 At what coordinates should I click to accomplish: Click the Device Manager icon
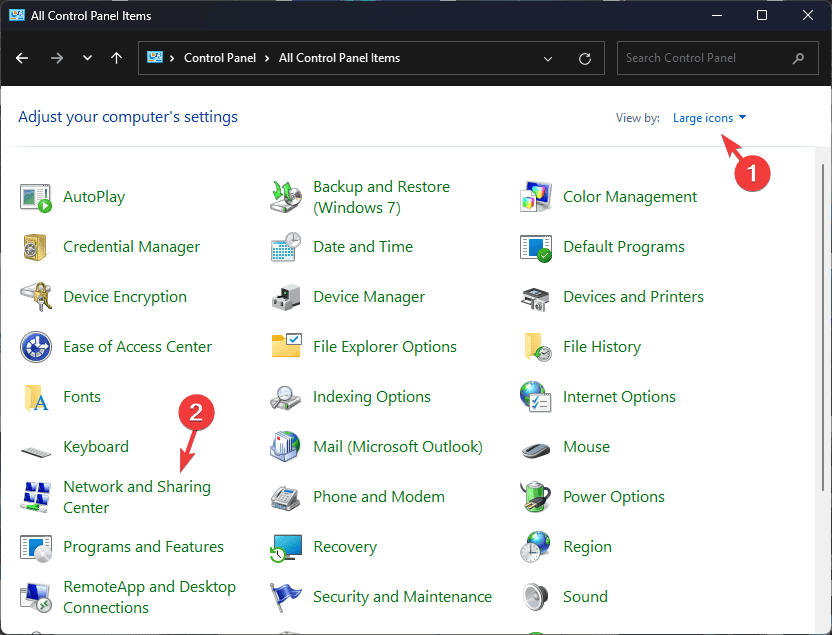286,298
